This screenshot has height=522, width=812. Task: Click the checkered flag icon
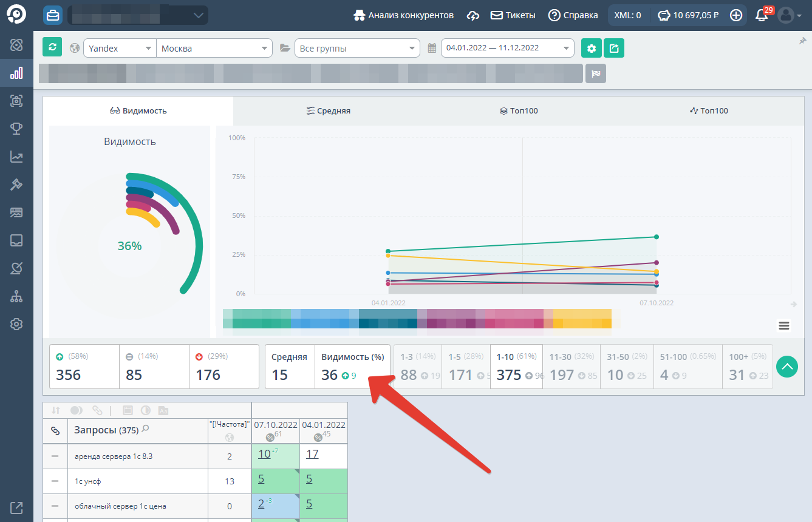(596, 73)
